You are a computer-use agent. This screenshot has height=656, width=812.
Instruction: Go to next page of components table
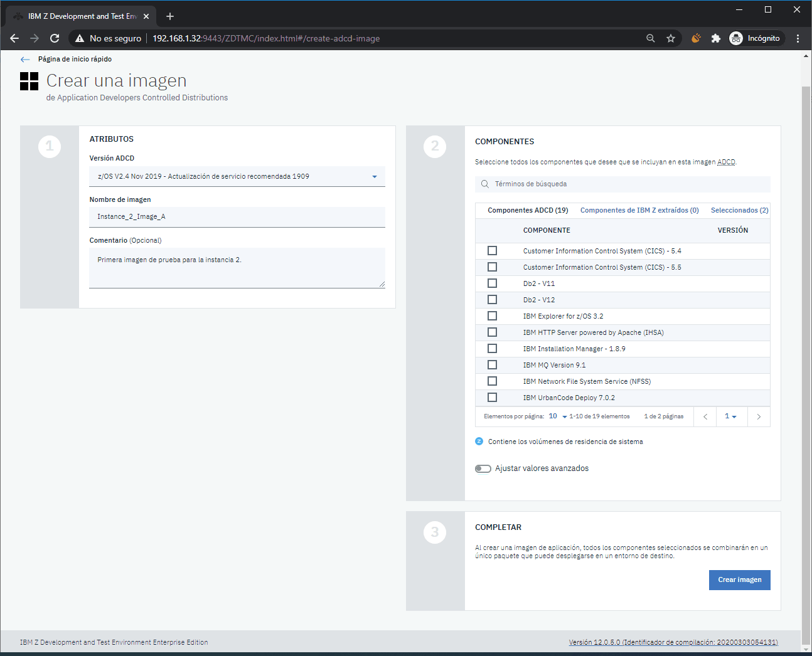pyautogui.click(x=759, y=416)
